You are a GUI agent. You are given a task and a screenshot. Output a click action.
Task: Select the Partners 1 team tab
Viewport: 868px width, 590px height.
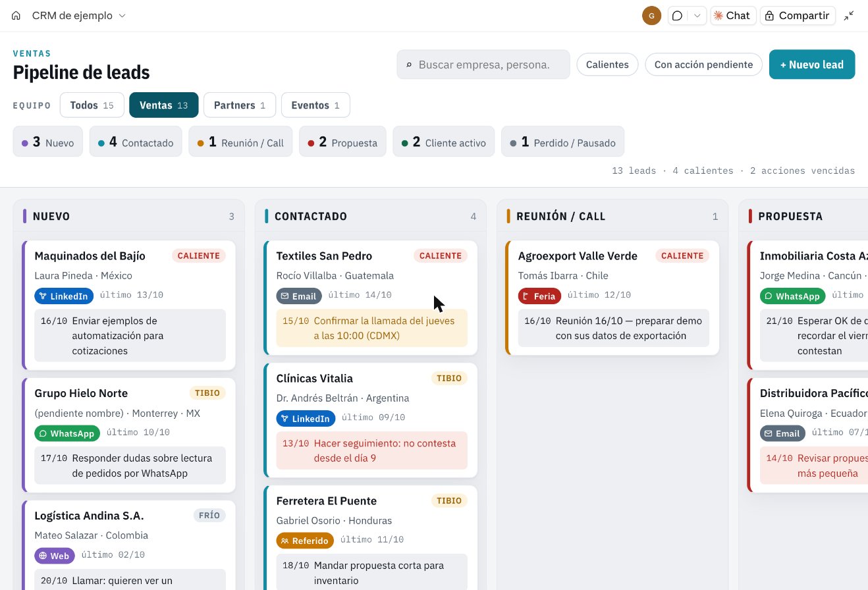point(240,105)
